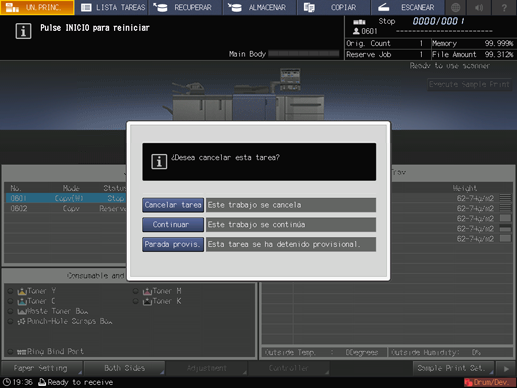Open Sample Print Set. menu
Viewport: 517px width, 388px height.
(453, 368)
